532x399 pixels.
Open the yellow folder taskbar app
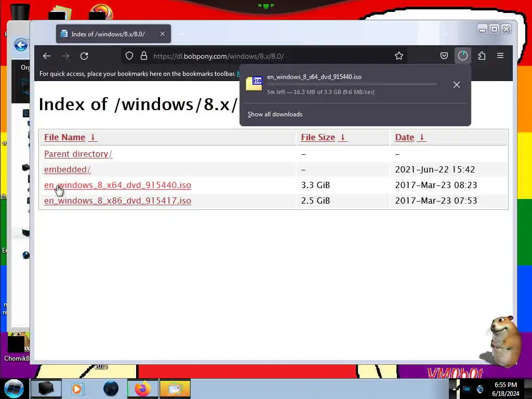pos(175,389)
